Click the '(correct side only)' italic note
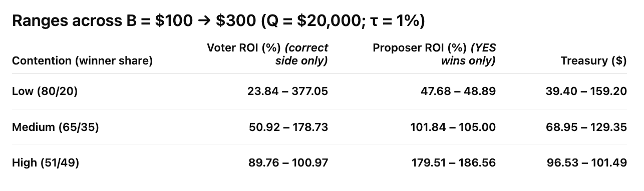 pyautogui.click(x=302, y=54)
